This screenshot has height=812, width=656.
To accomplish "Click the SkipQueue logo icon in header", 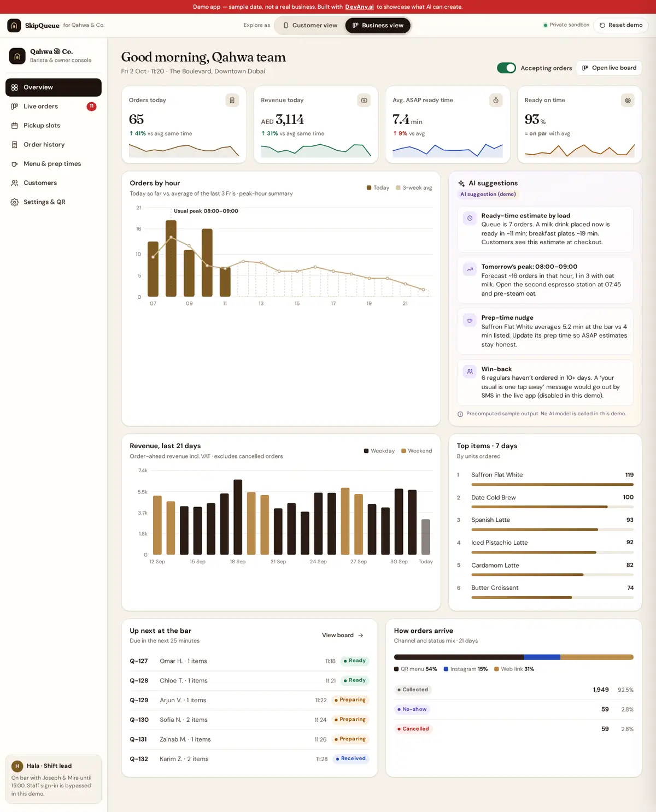I will (14, 25).
